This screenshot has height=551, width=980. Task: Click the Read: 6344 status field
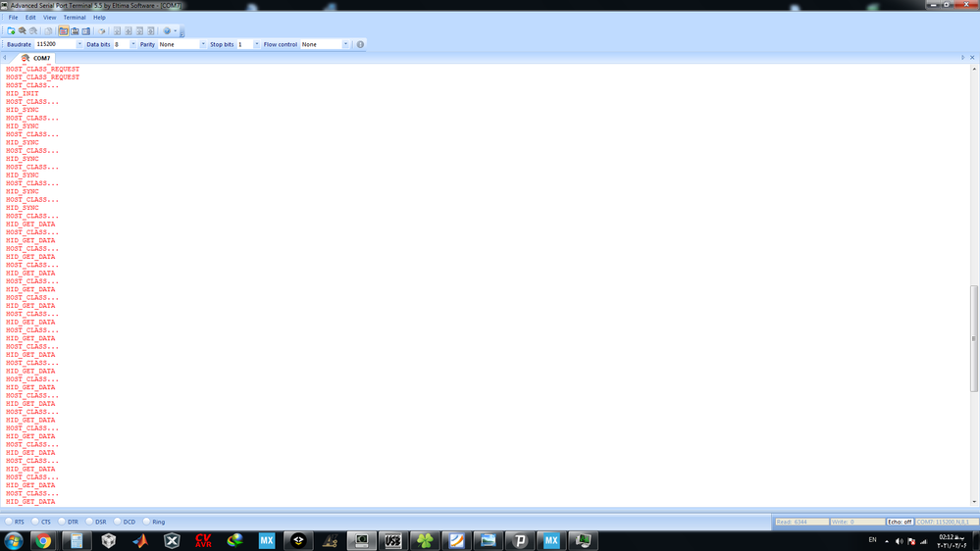pyautogui.click(x=801, y=522)
